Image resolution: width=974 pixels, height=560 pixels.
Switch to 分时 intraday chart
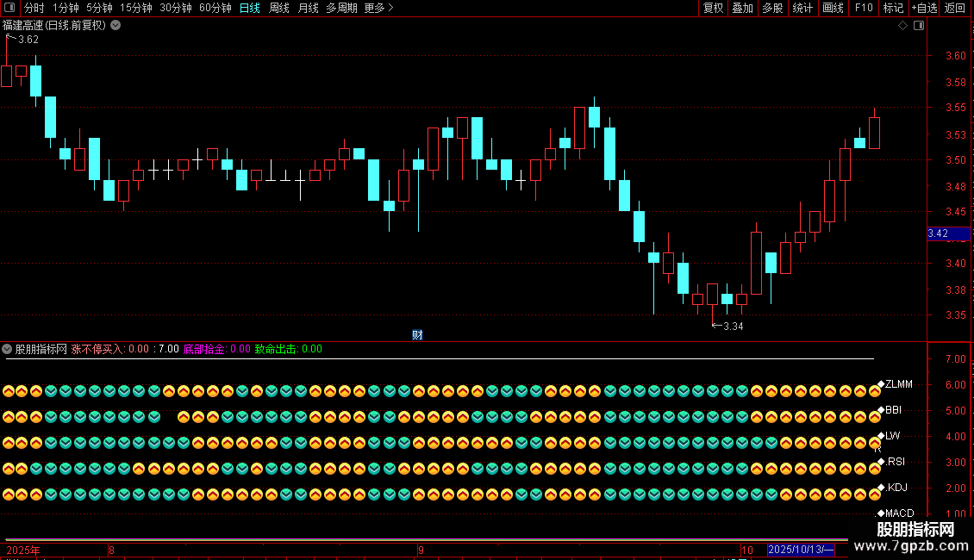pos(34,8)
